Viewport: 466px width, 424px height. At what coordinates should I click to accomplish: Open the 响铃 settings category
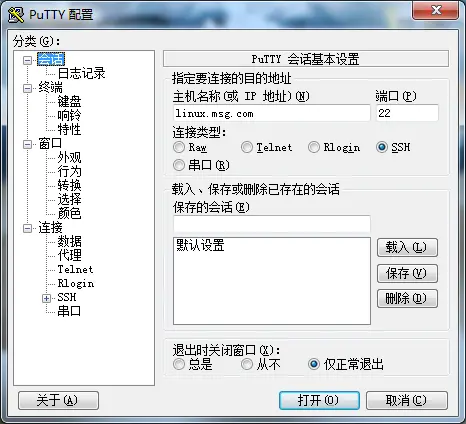[x=69, y=115]
